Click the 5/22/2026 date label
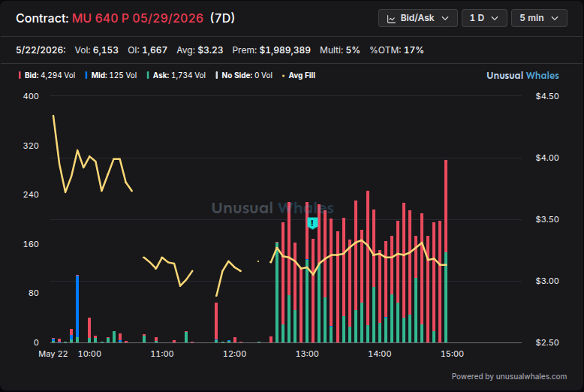Screen dimensions: 584x392 pyautogui.click(x=41, y=50)
